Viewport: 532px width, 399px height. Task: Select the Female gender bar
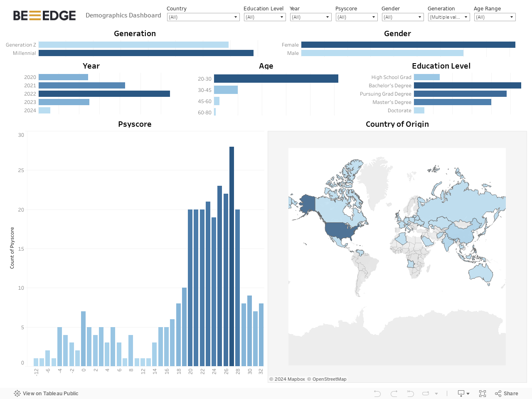pyautogui.click(x=408, y=44)
